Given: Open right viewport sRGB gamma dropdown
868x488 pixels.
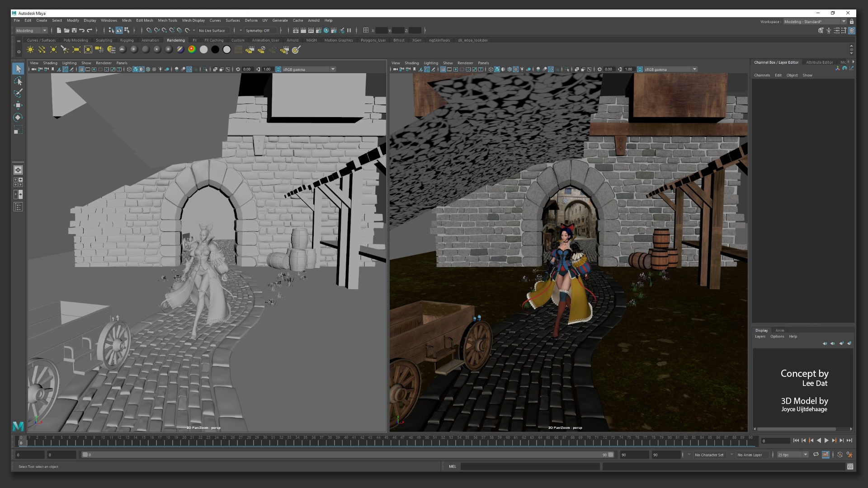Looking at the screenshot, I should click(x=670, y=69).
